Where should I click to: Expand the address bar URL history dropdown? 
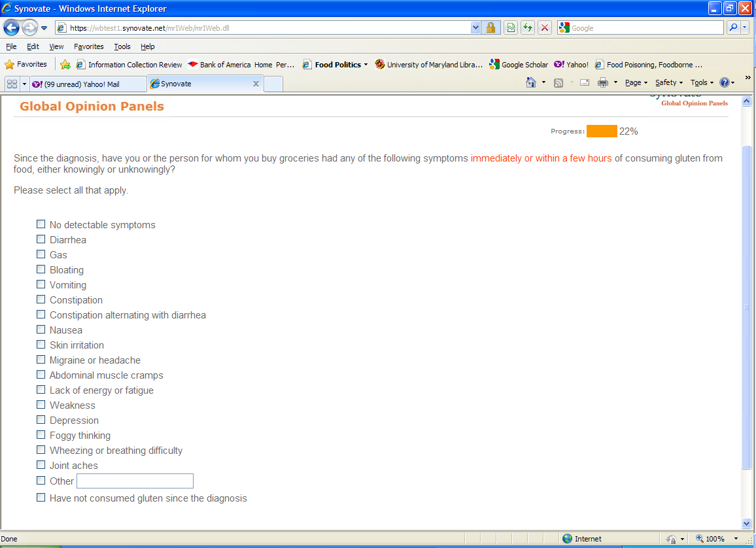coord(475,27)
